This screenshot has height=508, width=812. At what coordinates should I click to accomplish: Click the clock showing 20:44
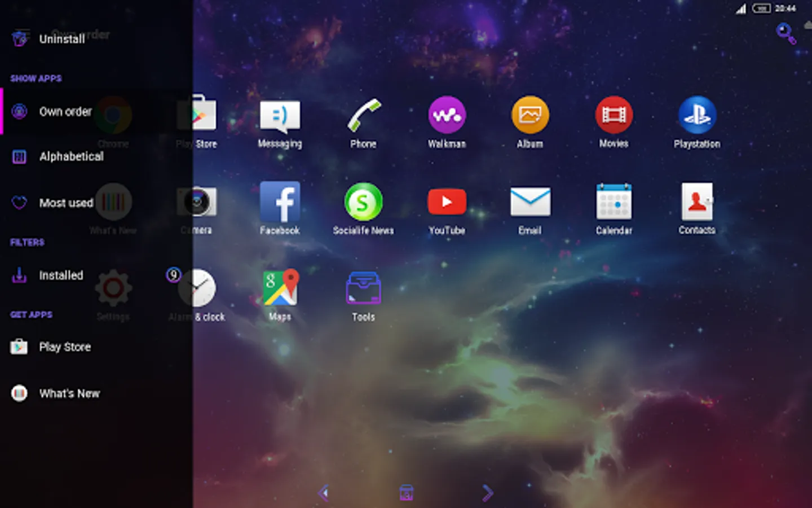[x=785, y=8]
